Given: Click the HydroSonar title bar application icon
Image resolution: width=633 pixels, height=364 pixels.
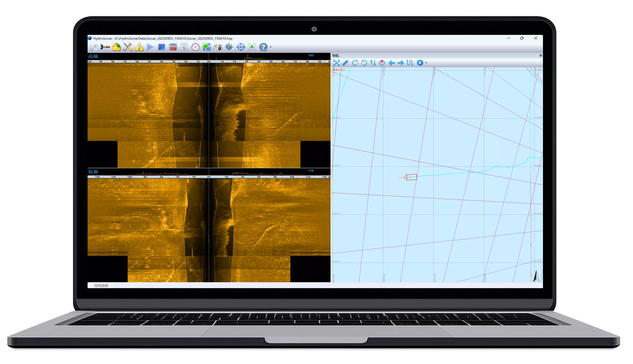Looking at the screenshot, I should click(x=90, y=38).
